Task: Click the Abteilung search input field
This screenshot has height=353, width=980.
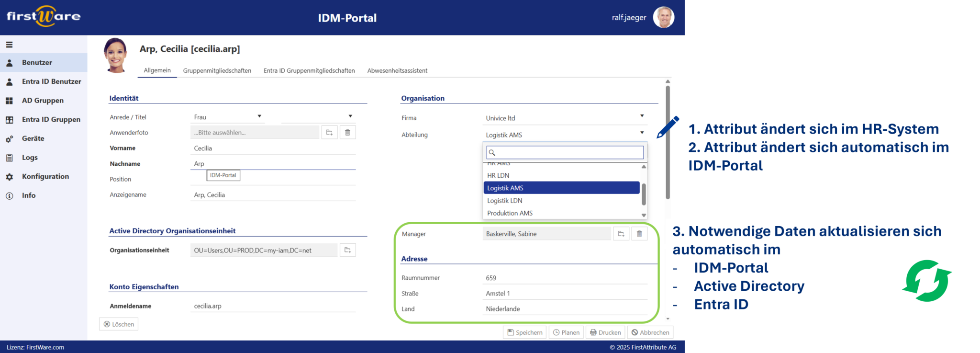Action: click(565, 152)
